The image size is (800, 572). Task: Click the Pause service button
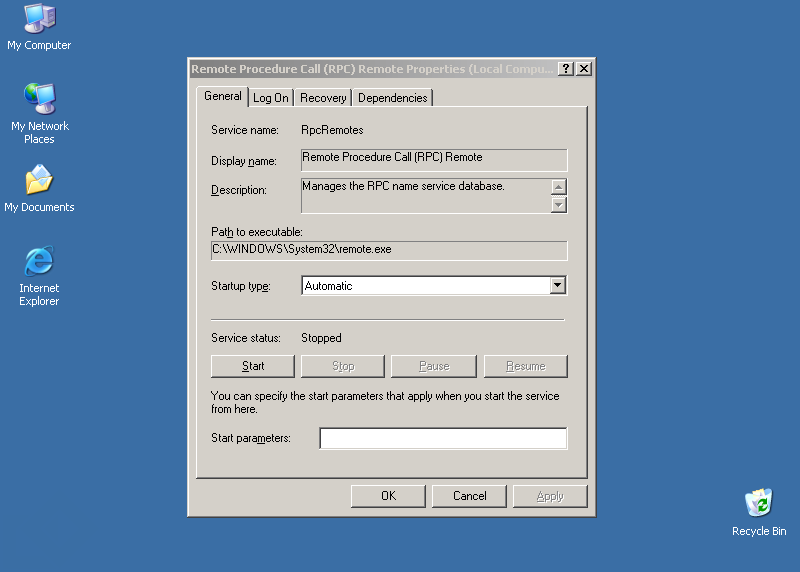pos(434,366)
